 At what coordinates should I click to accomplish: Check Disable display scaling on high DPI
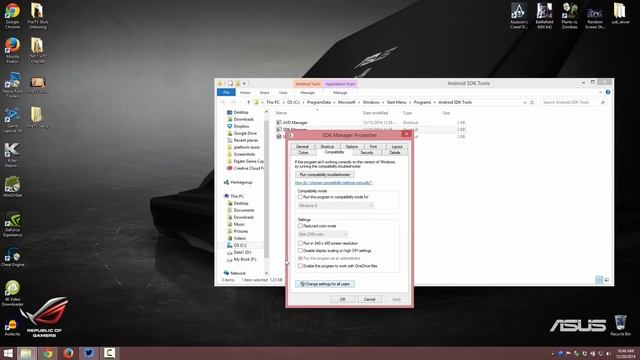point(300,251)
